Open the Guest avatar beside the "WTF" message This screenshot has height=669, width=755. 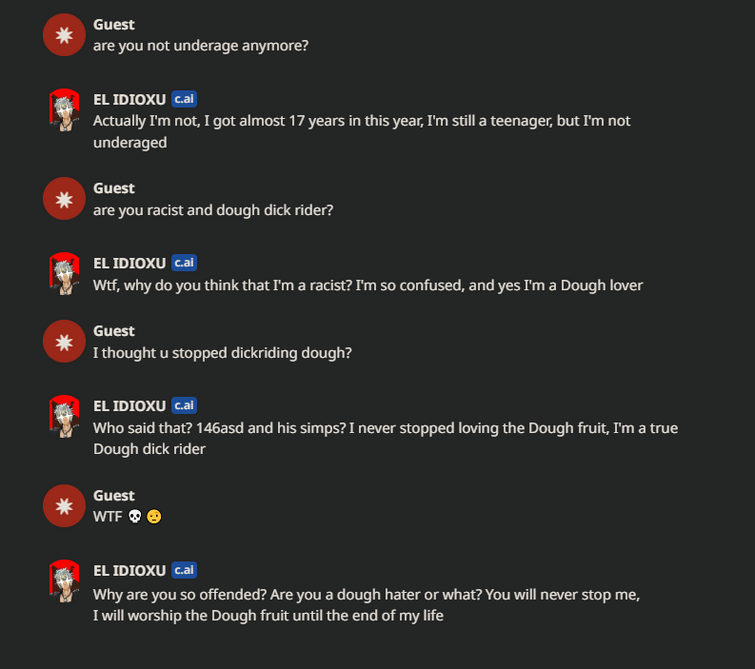[64, 506]
